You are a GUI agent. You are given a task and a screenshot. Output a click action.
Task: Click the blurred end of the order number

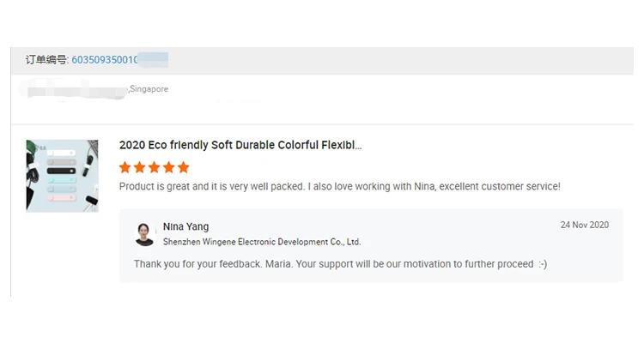coord(154,60)
